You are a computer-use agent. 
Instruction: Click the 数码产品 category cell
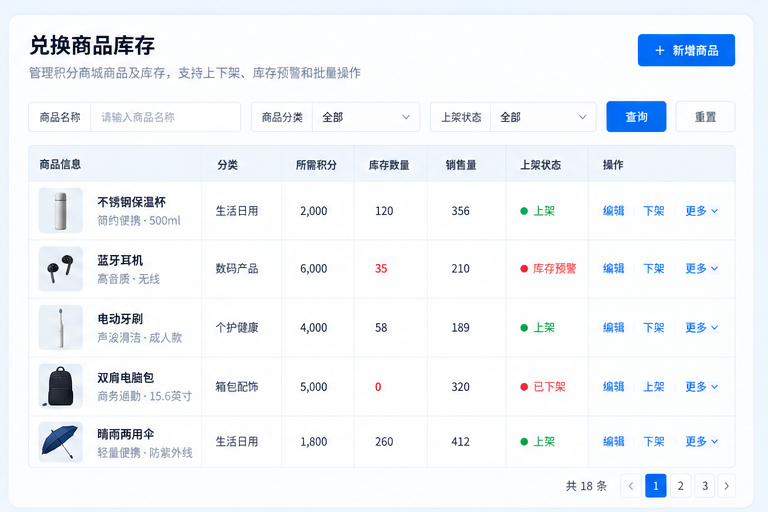[x=237, y=268]
